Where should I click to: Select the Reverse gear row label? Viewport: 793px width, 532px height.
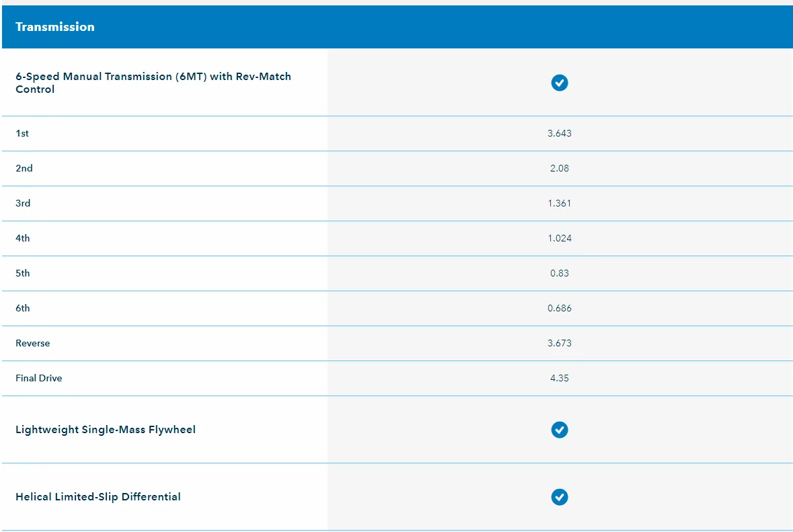33,344
